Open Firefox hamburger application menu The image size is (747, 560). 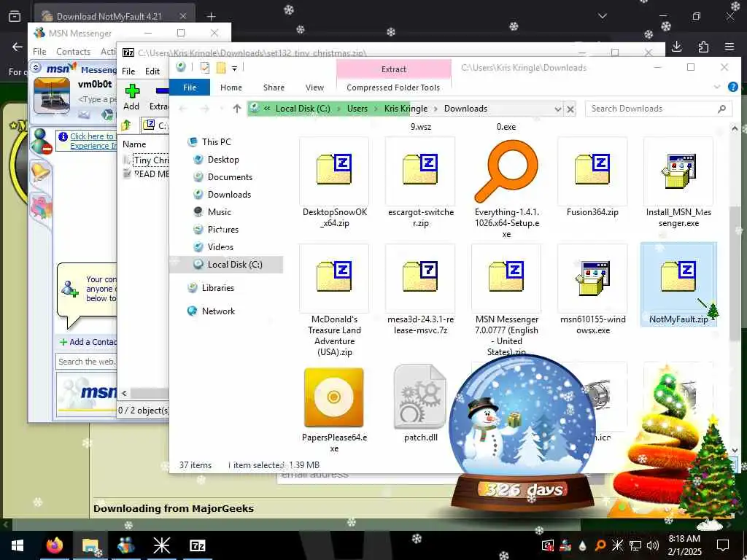click(729, 46)
